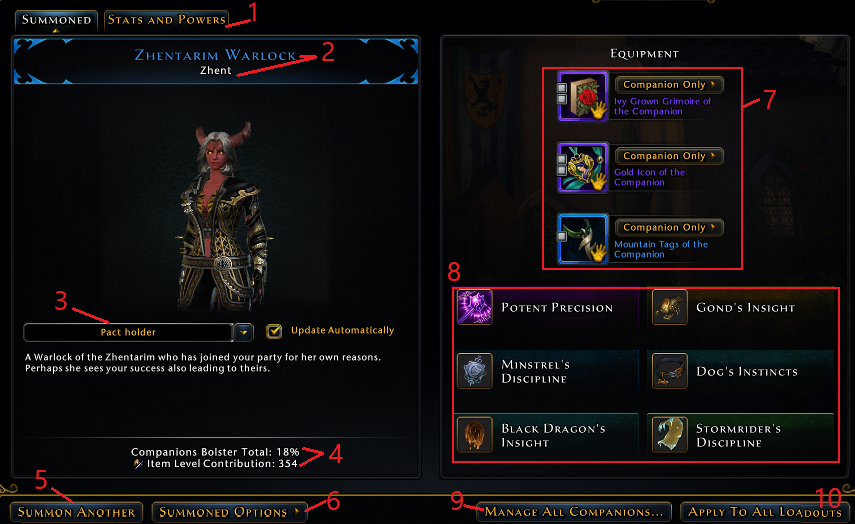The image size is (855, 524).
Task: Select the Minstrel's Discipline power icon
Action: point(474,371)
